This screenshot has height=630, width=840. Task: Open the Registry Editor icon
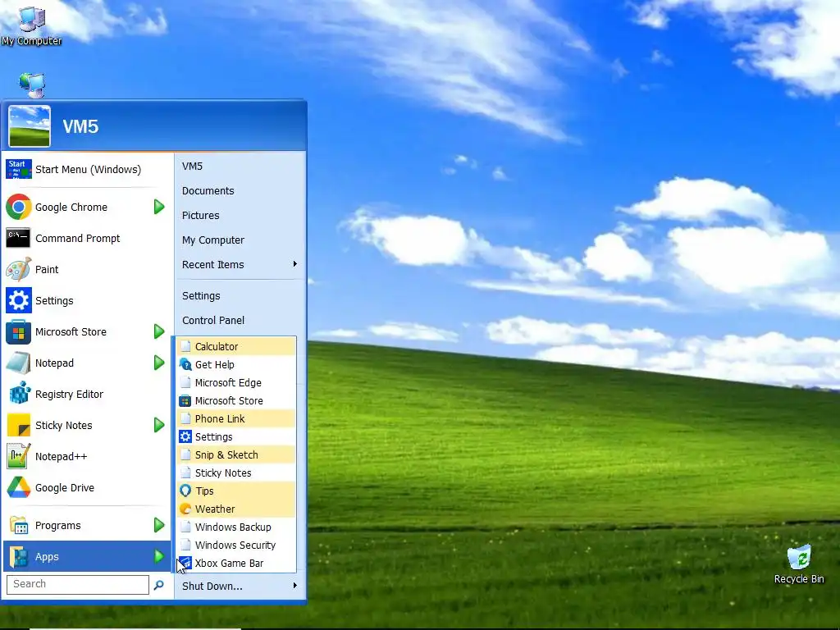click(20, 394)
